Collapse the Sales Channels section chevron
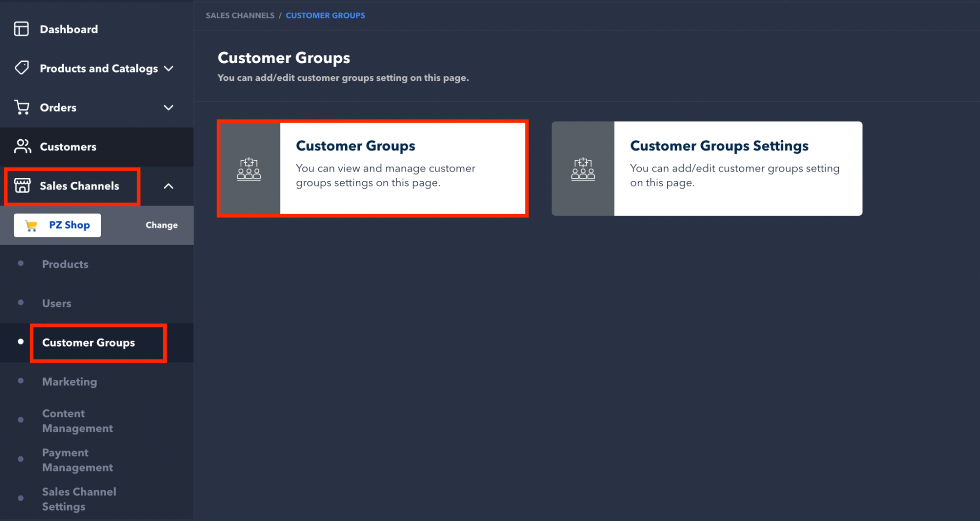The height and width of the screenshot is (521, 980). 169,186
